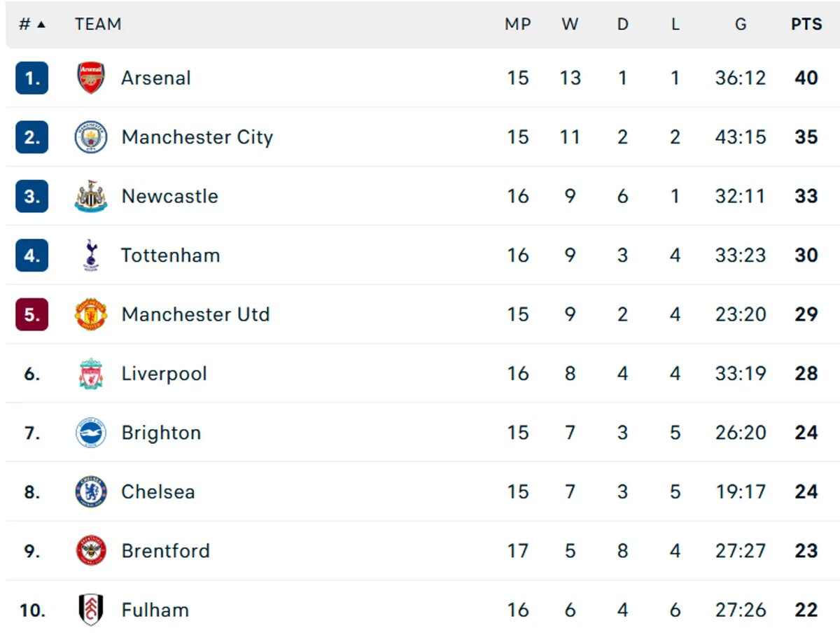Click the G goals column header
Image resolution: width=840 pixels, height=635 pixels.
click(741, 24)
